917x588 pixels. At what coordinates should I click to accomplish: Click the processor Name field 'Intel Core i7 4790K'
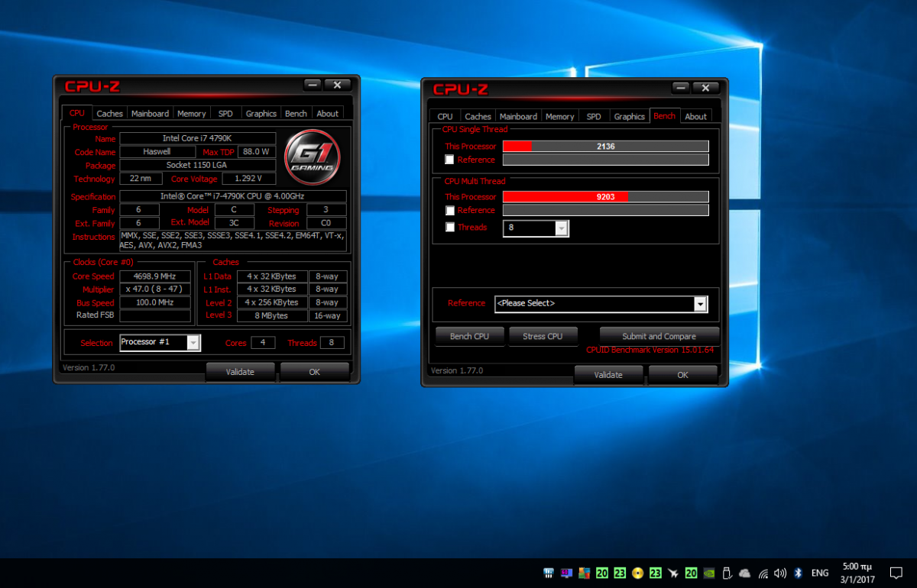point(198,138)
